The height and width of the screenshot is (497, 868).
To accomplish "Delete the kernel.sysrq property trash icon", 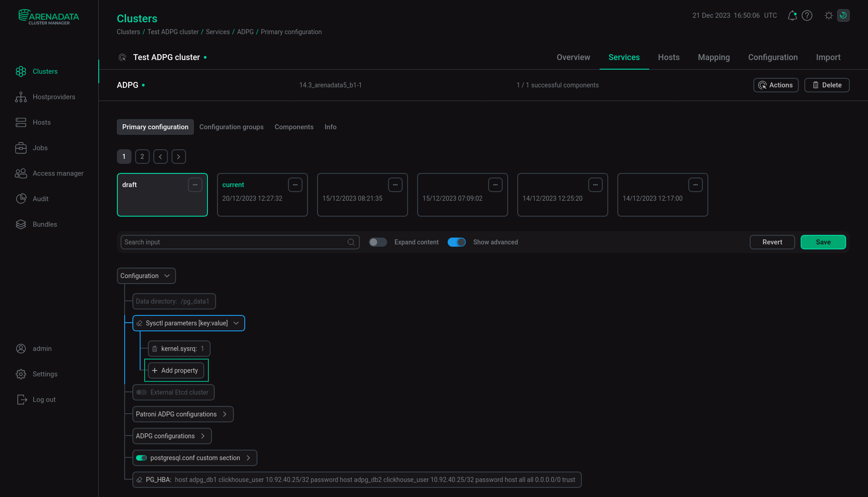I will [x=155, y=349].
